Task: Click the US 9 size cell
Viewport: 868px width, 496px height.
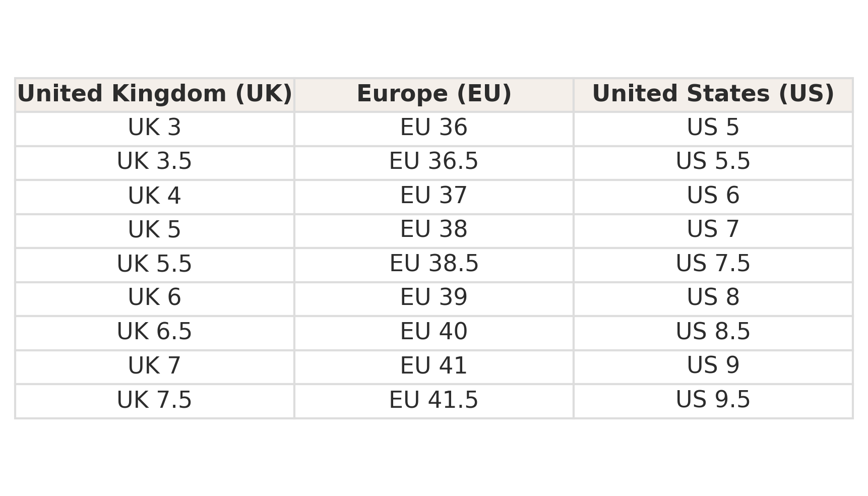Action: click(x=713, y=366)
